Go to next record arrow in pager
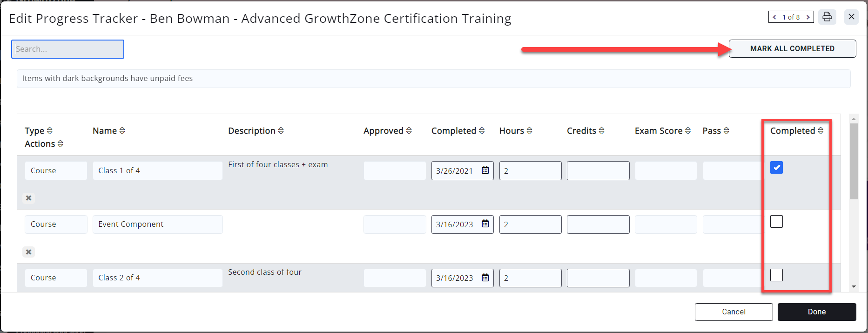The width and height of the screenshot is (868, 333). pos(808,17)
